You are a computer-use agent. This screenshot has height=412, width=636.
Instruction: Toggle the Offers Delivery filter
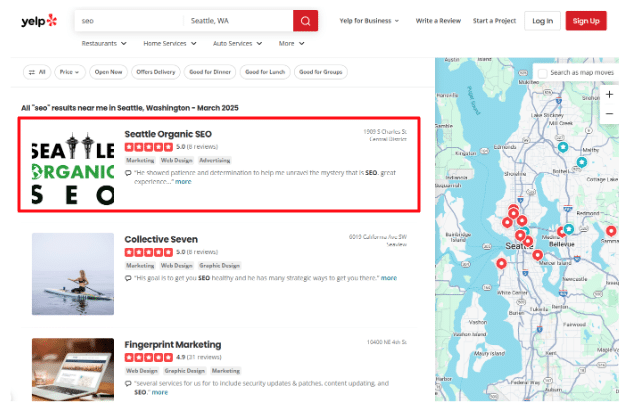(x=156, y=72)
